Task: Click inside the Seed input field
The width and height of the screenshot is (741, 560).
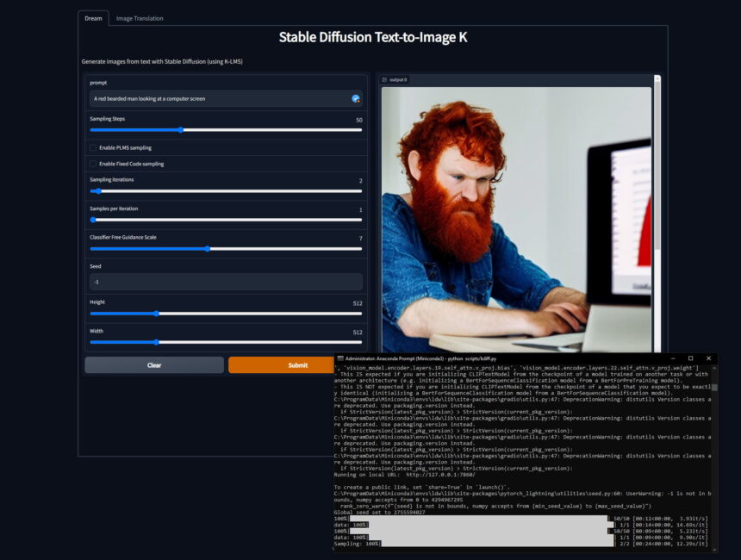Action: tap(226, 282)
